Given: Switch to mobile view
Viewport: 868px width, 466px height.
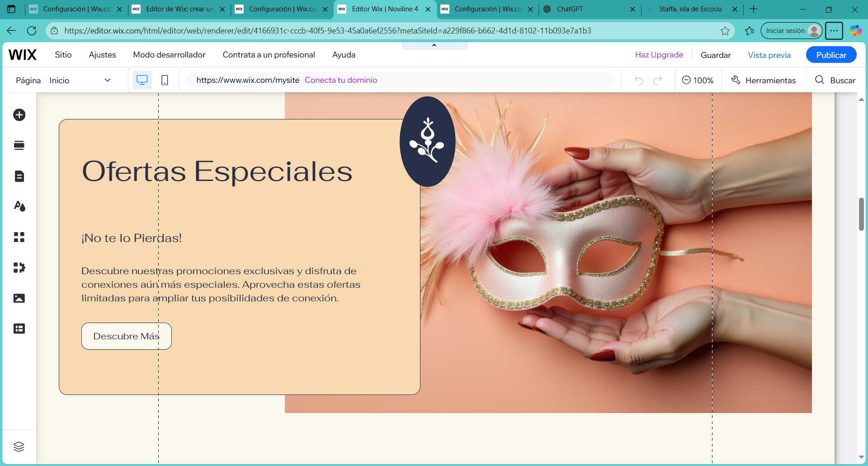Looking at the screenshot, I should coord(165,80).
